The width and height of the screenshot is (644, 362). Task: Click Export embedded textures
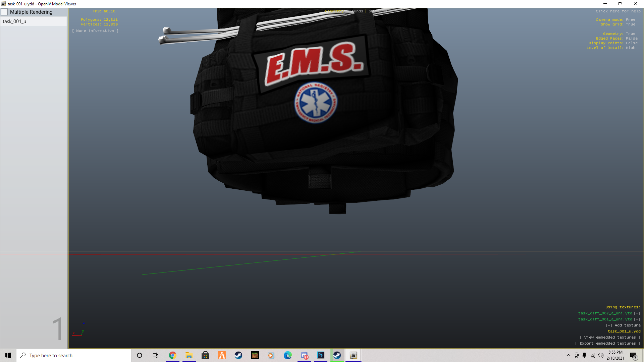(x=607, y=343)
